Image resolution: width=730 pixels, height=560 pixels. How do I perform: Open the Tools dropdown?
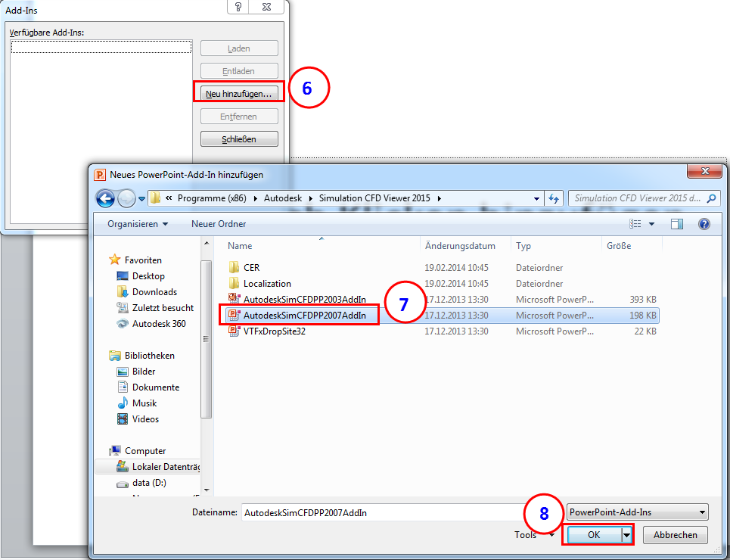pos(535,535)
